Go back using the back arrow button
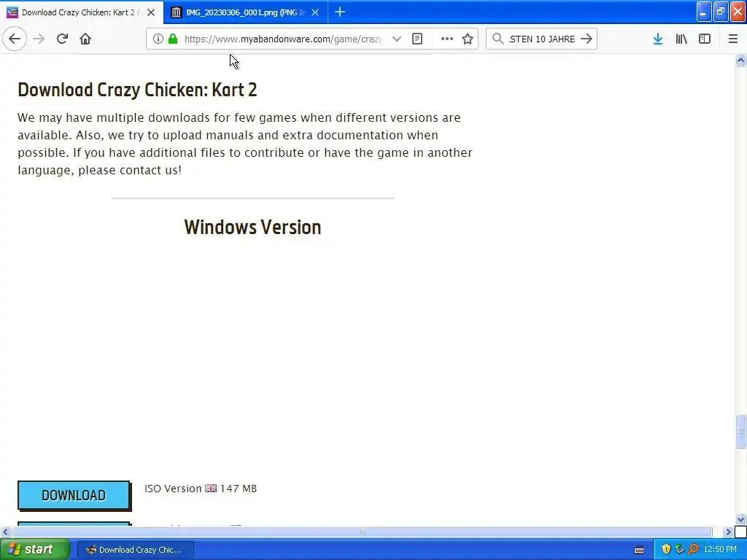The width and height of the screenshot is (747, 560). point(15,39)
